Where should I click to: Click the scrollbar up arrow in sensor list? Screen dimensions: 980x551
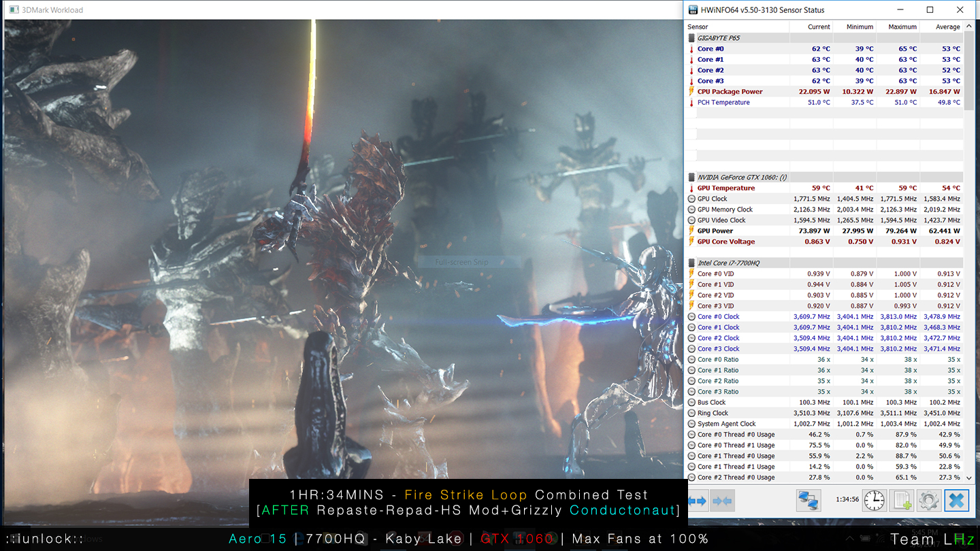(x=969, y=27)
